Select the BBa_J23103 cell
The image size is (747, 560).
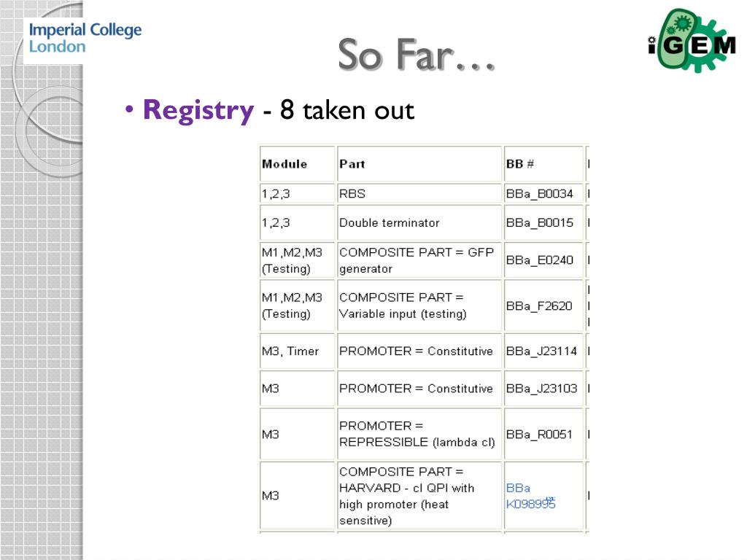pyautogui.click(x=543, y=389)
